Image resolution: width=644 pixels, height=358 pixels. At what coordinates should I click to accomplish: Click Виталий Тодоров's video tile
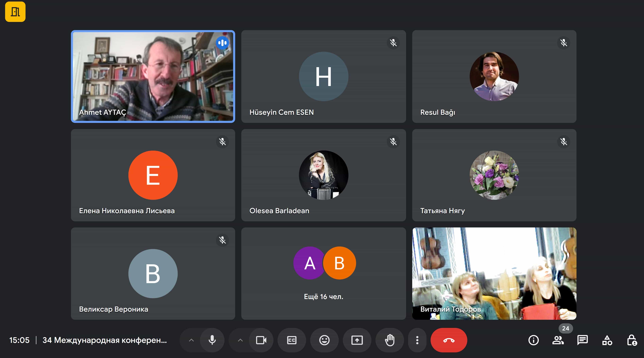[494, 274]
